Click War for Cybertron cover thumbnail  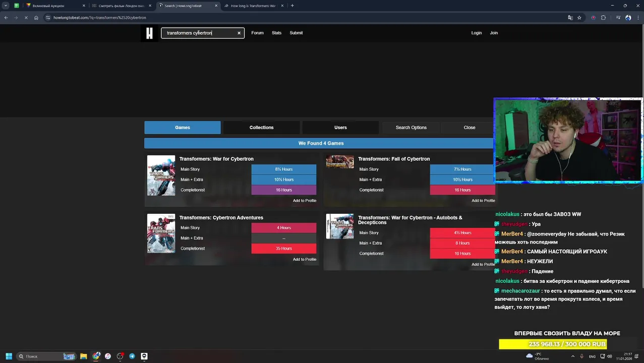161,175
